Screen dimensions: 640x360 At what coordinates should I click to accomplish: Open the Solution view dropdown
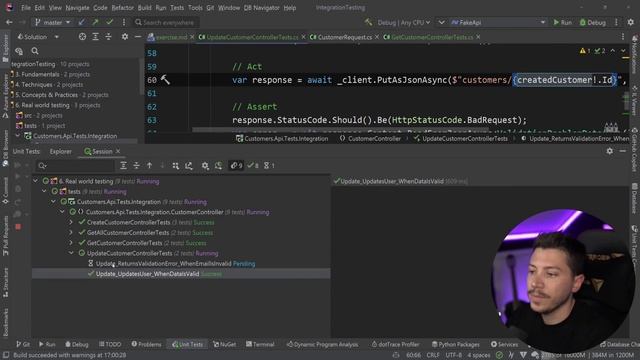coord(38,37)
